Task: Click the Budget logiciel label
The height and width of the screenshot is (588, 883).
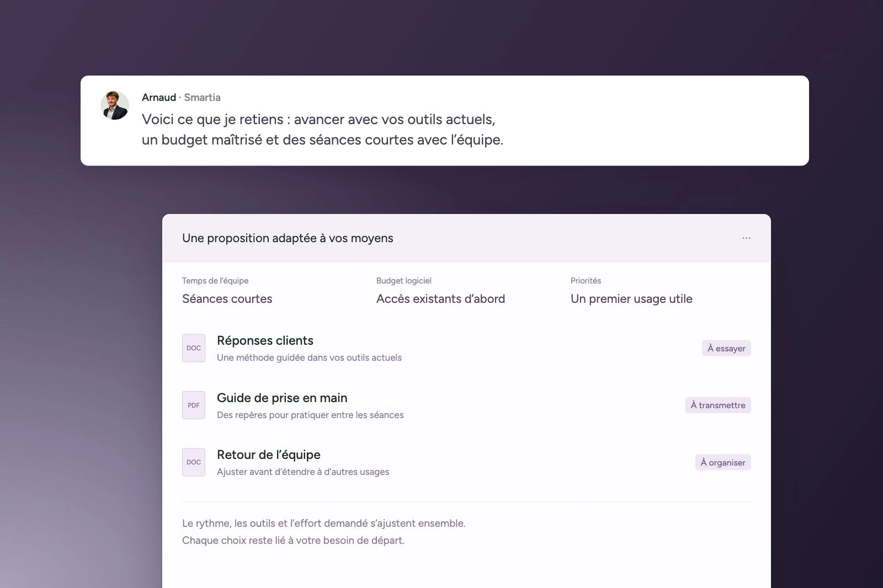Action: point(404,281)
